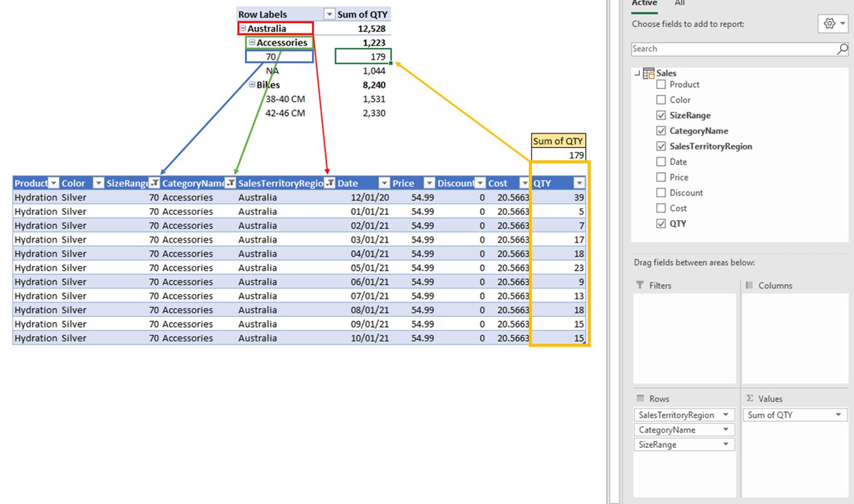Click the Sales table icon in field list
Viewport: 854px width, 504px height.
(x=648, y=73)
